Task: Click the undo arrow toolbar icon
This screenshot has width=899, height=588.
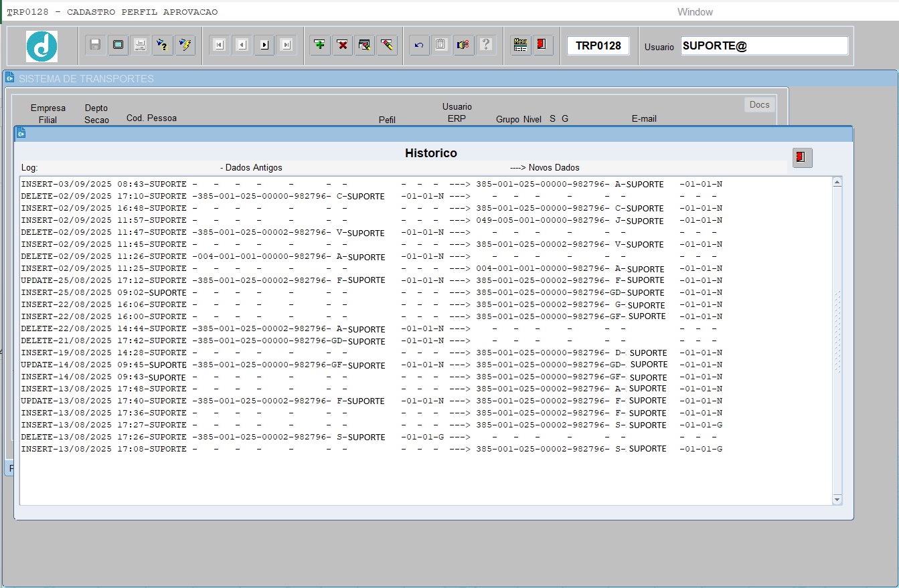Action: [x=419, y=45]
